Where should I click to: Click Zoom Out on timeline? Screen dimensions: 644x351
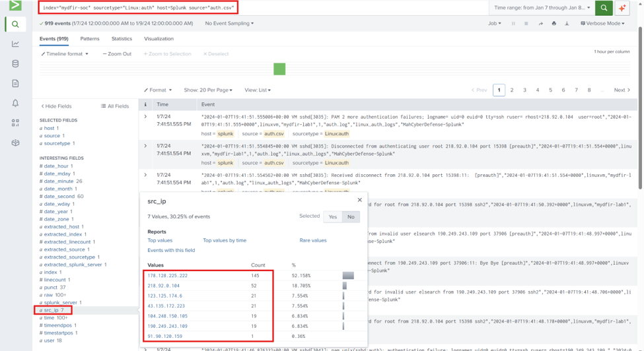117,53
